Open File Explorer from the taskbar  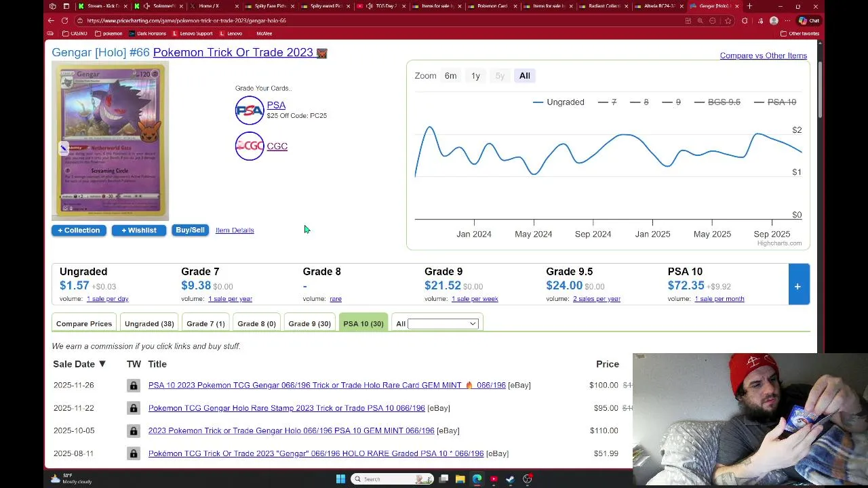click(460, 479)
